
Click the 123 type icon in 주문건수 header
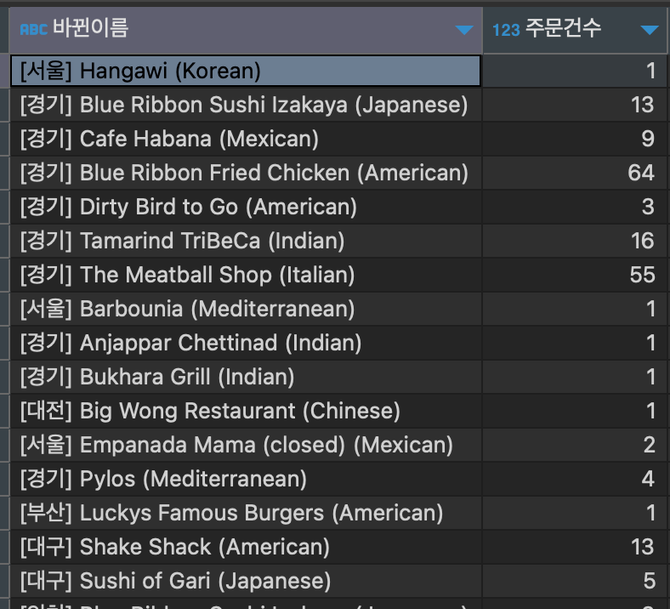click(506, 30)
